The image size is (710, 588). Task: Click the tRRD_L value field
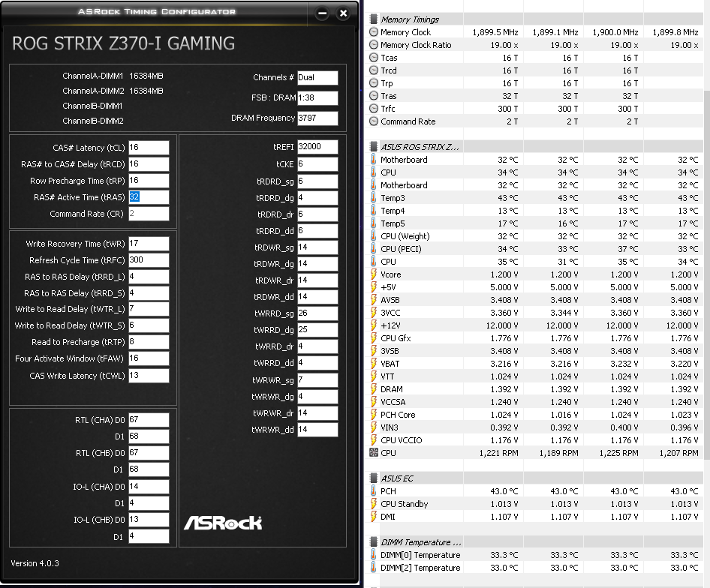(x=149, y=277)
